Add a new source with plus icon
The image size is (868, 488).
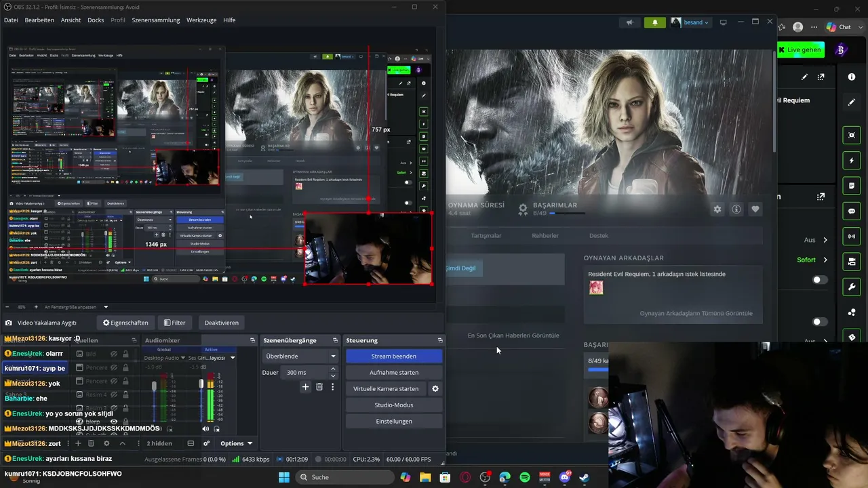coord(78,443)
